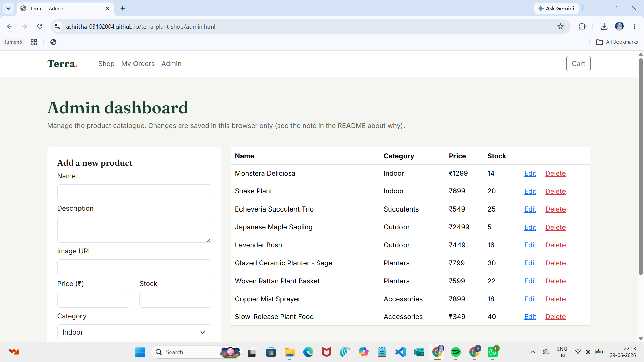Edit the Woven Rattan Plant Basket row
The width and height of the screenshot is (644, 362).
[530, 281]
